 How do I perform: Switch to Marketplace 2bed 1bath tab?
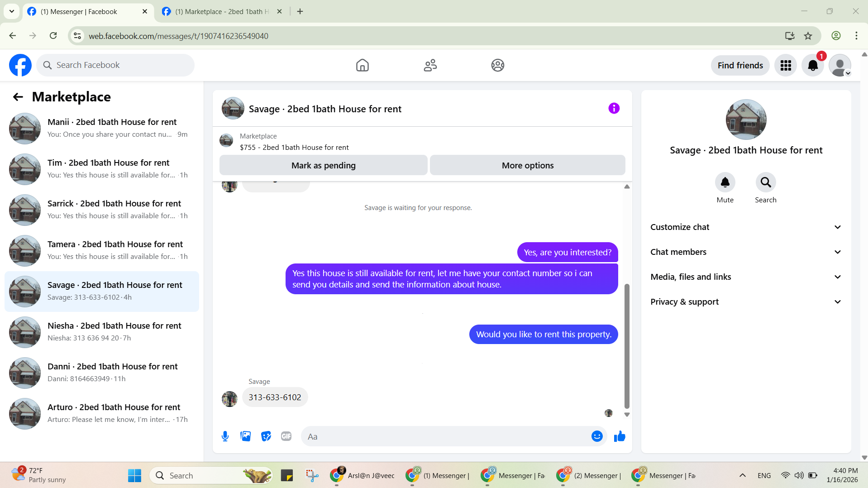[x=222, y=12]
